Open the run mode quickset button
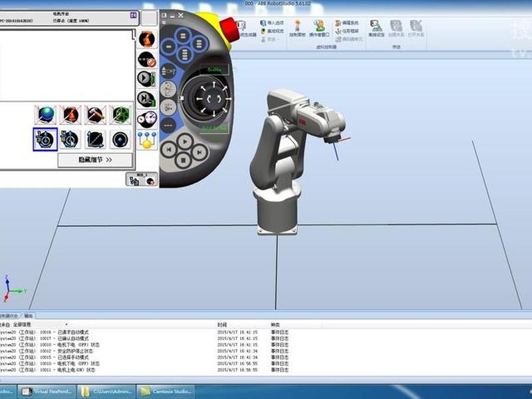Image resolution: width=532 pixels, height=399 pixels. point(147,78)
